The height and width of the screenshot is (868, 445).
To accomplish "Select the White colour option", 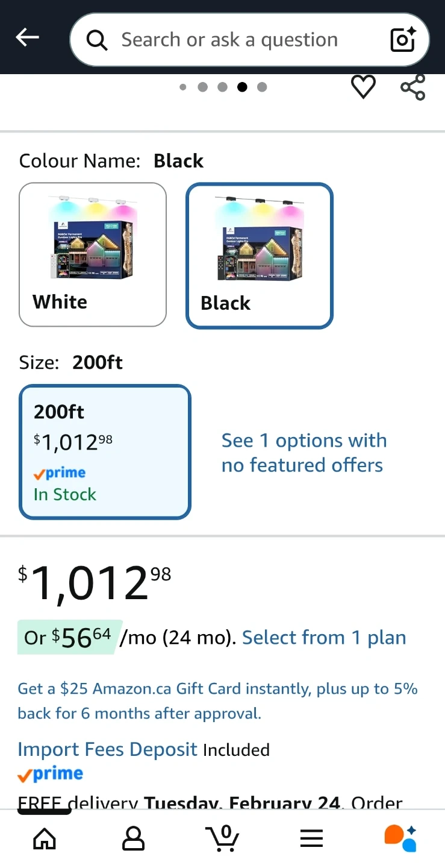I will tap(93, 254).
